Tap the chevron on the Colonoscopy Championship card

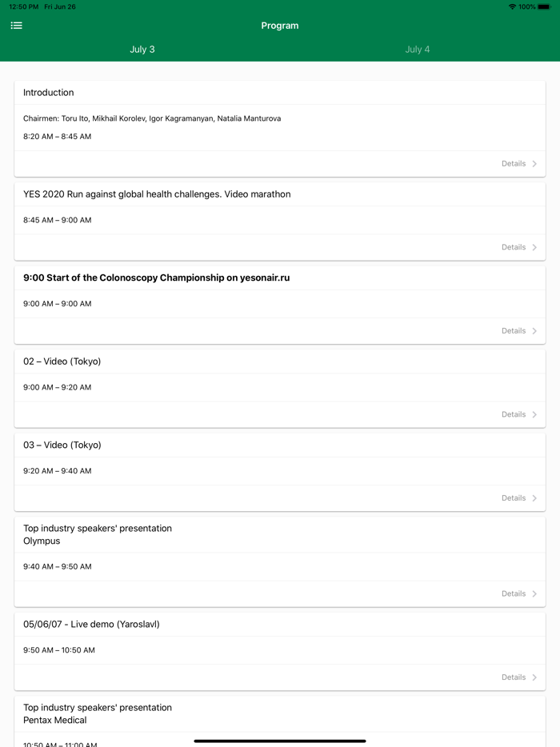534,331
